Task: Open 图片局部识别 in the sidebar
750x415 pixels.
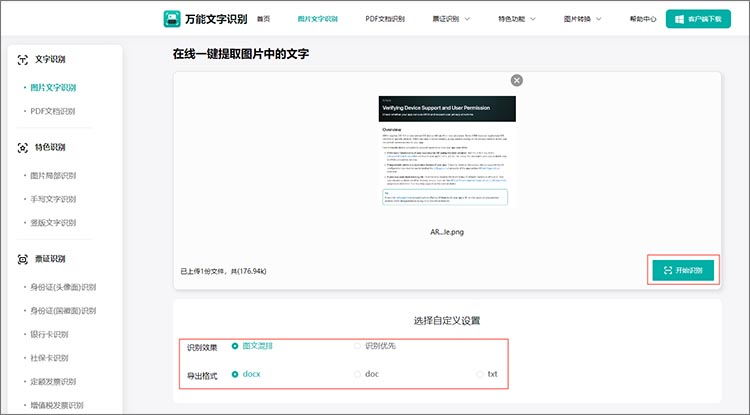Action: pyautogui.click(x=53, y=175)
